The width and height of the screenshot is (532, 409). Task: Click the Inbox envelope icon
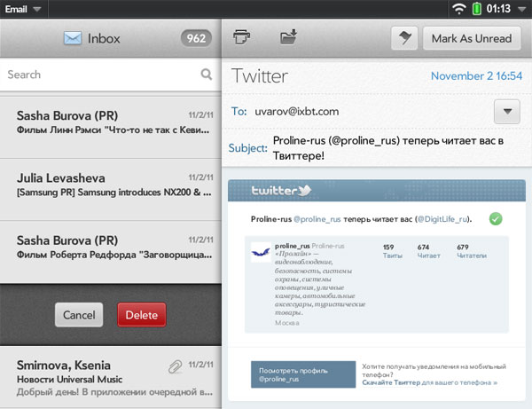pos(73,38)
